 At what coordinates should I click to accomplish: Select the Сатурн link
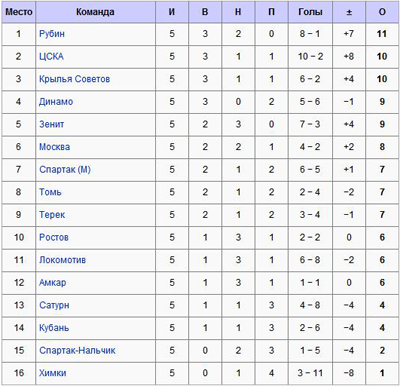pyautogui.click(x=54, y=305)
